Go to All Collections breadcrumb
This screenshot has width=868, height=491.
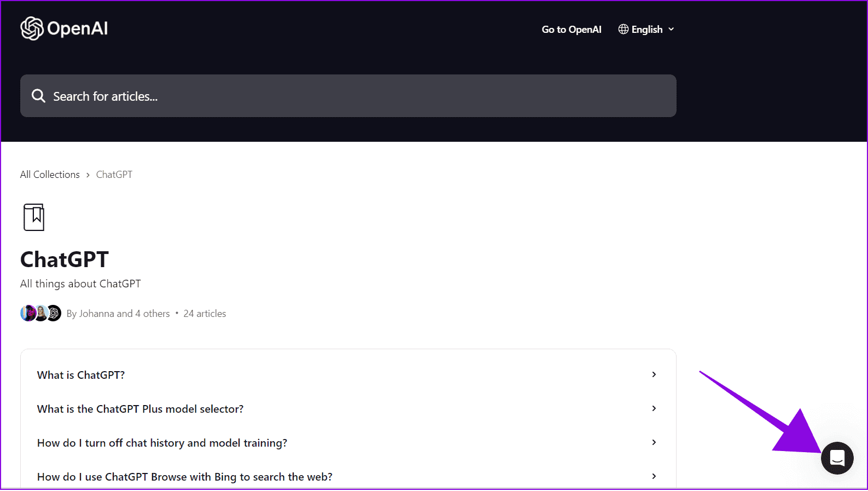click(x=50, y=175)
